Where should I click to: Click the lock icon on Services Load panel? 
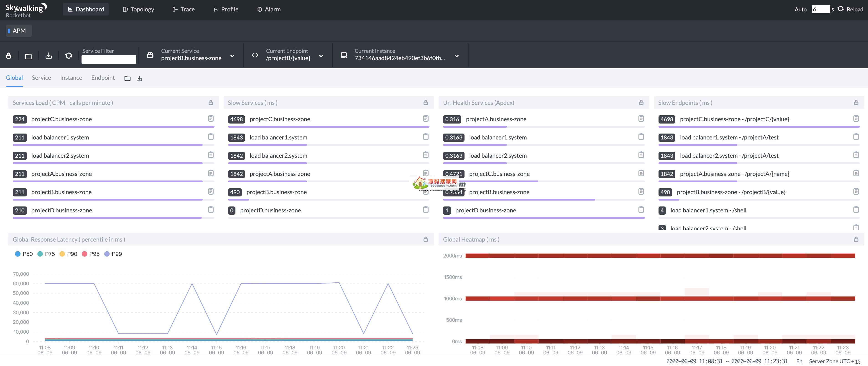pos(211,102)
